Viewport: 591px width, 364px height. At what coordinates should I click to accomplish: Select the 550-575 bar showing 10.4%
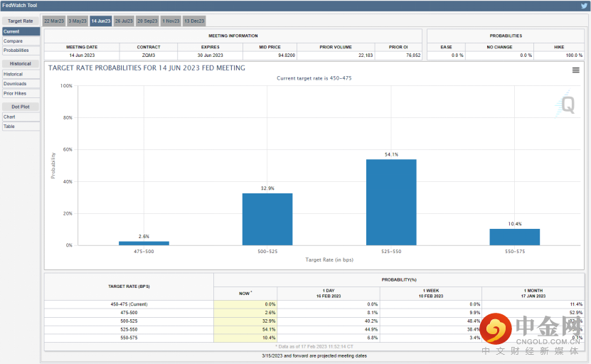click(514, 237)
